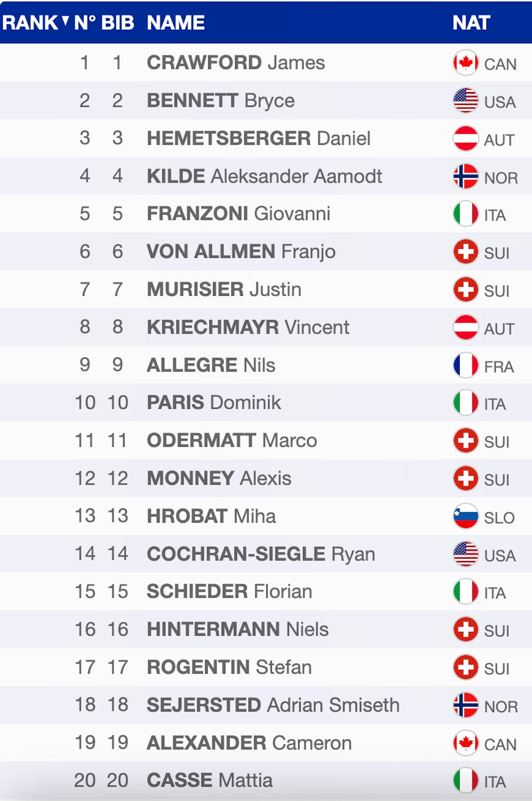Open MURISIER Justin's athlete profile
The image size is (532, 801).
click(x=224, y=289)
